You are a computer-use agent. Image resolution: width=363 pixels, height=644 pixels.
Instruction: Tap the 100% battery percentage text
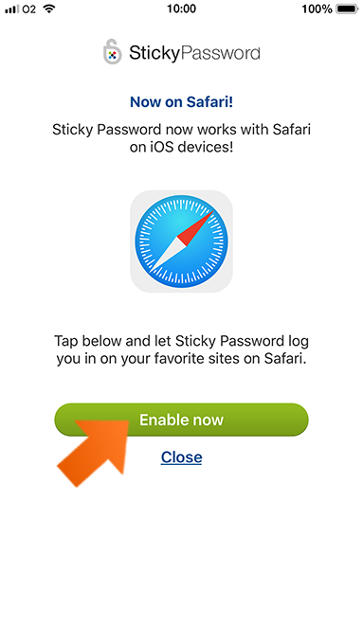coord(317,9)
